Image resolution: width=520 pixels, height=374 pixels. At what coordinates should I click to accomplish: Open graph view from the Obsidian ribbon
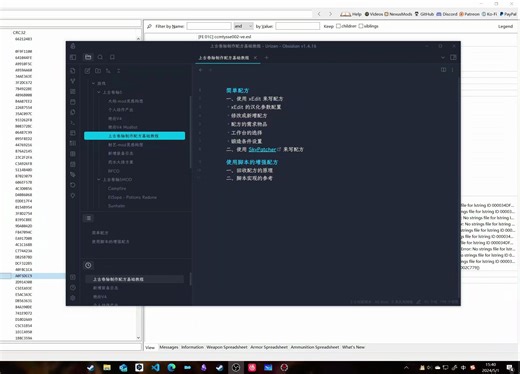pyautogui.click(x=73, y=81)
